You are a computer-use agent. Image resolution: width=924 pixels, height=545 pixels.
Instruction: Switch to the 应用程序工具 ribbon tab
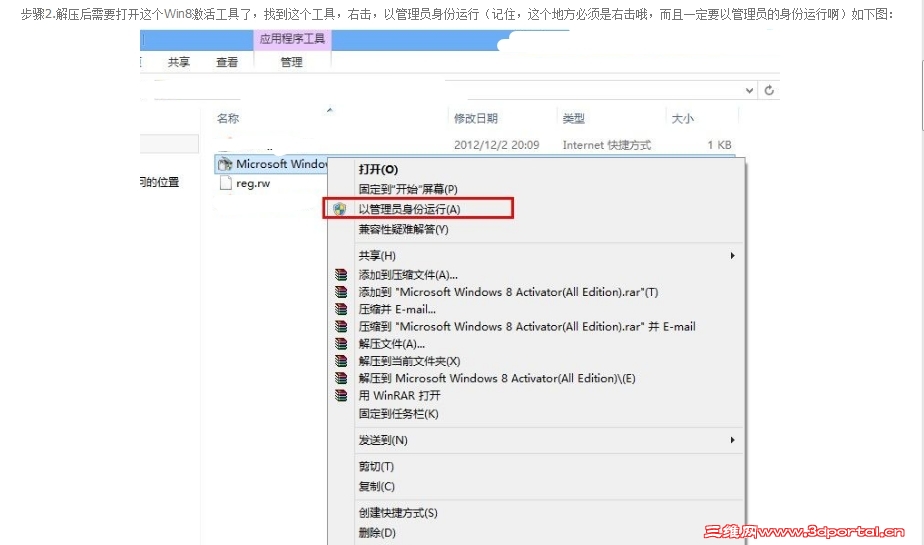[x=292, y=39]
